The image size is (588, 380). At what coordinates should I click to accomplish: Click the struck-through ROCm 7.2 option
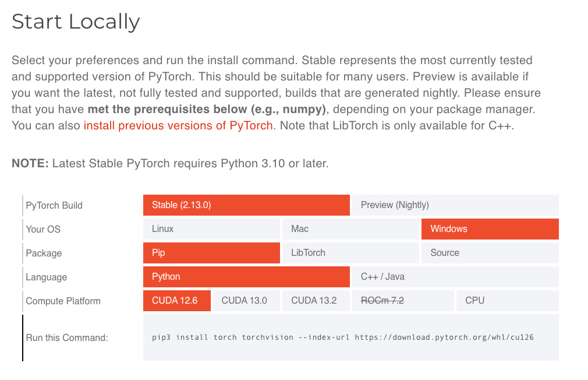(403, 301)
